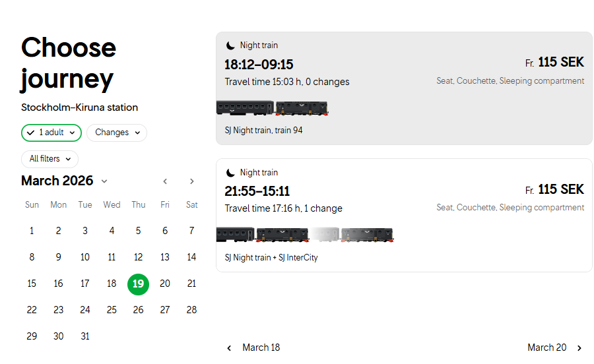
Task: Open the 1 adult passenger dropdown
Action: [51, 133]
